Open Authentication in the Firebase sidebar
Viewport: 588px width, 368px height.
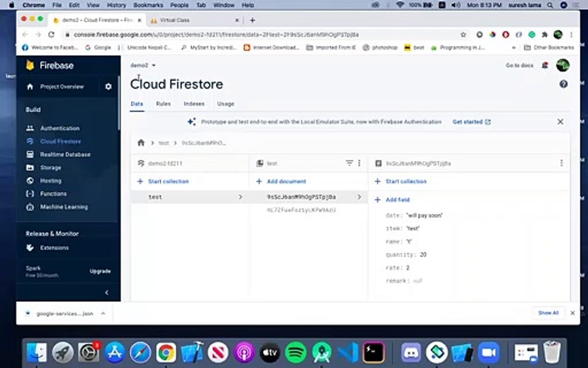60,128
